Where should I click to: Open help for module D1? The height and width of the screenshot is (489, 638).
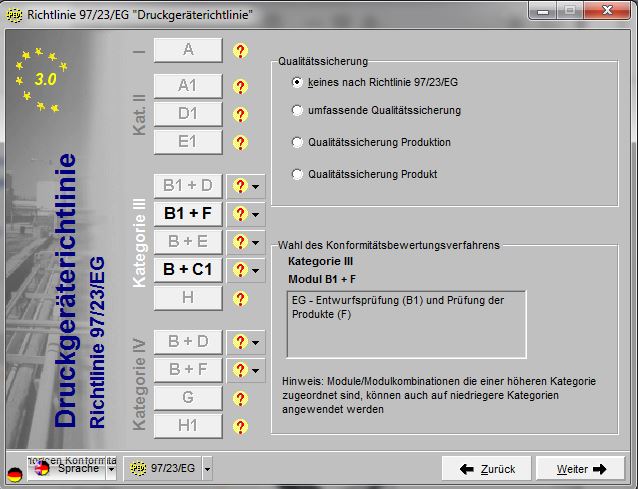tap(240, 115)
